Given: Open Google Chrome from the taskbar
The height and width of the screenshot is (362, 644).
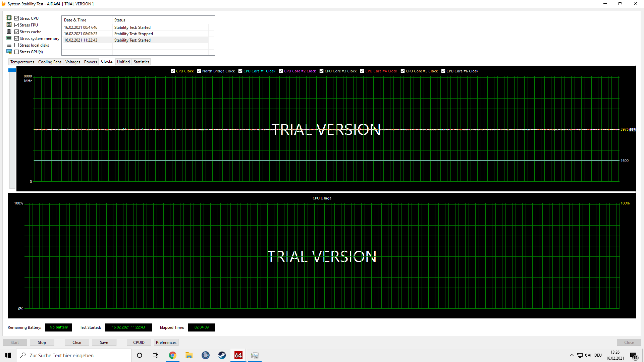Looking at the screenshot, I should [172, 355].
